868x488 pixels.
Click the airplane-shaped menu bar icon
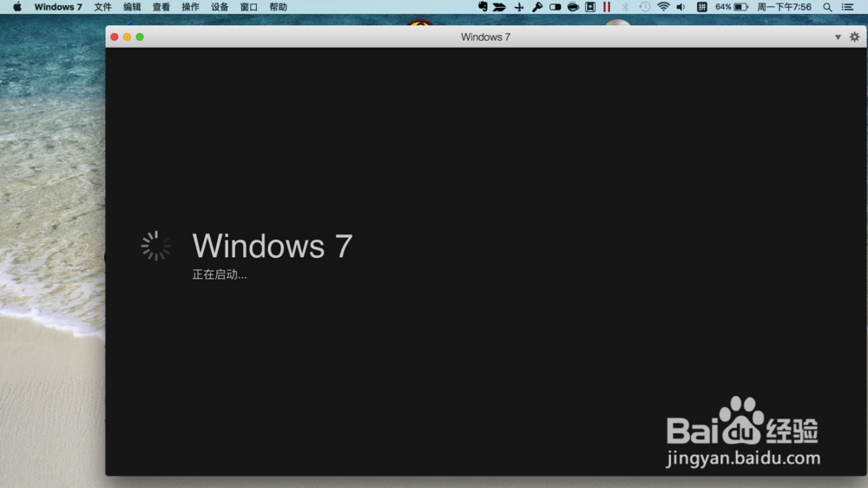pos(519,7)
